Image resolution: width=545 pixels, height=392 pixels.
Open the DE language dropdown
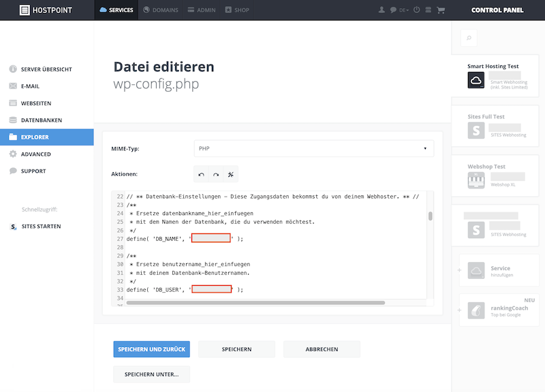(x=404, y=10)
